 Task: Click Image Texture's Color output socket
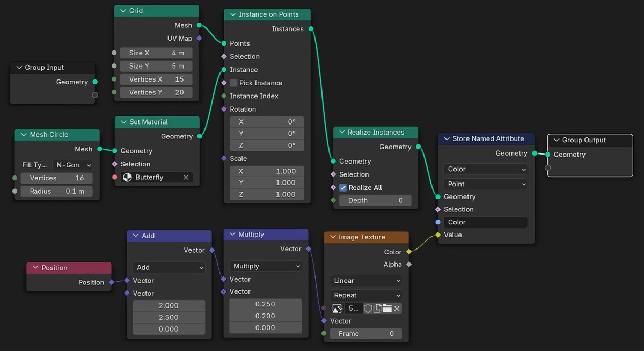click(408, 252)
